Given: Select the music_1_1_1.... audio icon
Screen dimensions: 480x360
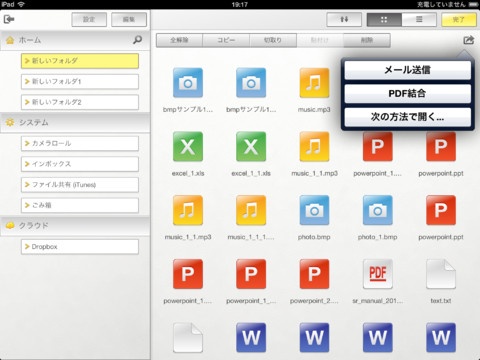Looking at the screenshot, I should click(251, 210).
